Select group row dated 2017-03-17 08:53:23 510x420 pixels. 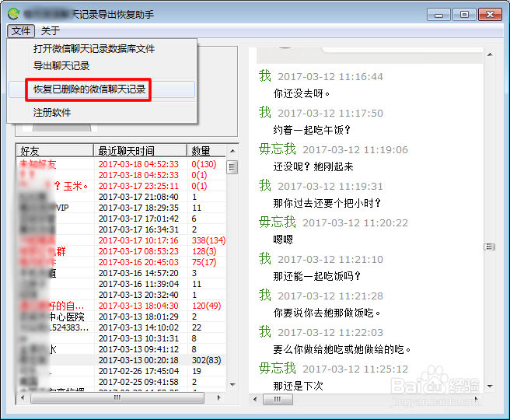[121, 251]
